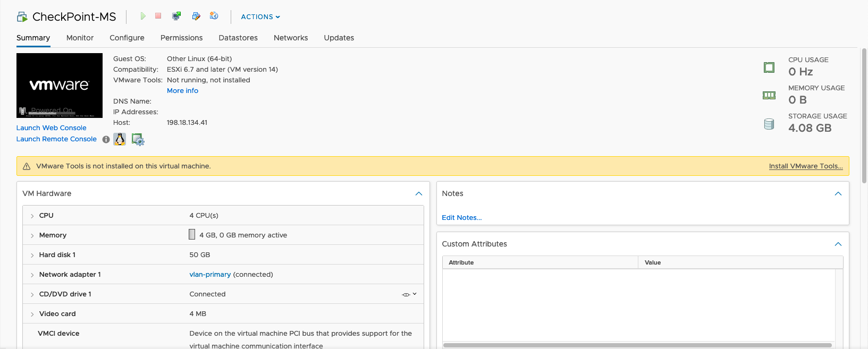
Task: Click the VM settings gear icon
Action: [138, 140]
